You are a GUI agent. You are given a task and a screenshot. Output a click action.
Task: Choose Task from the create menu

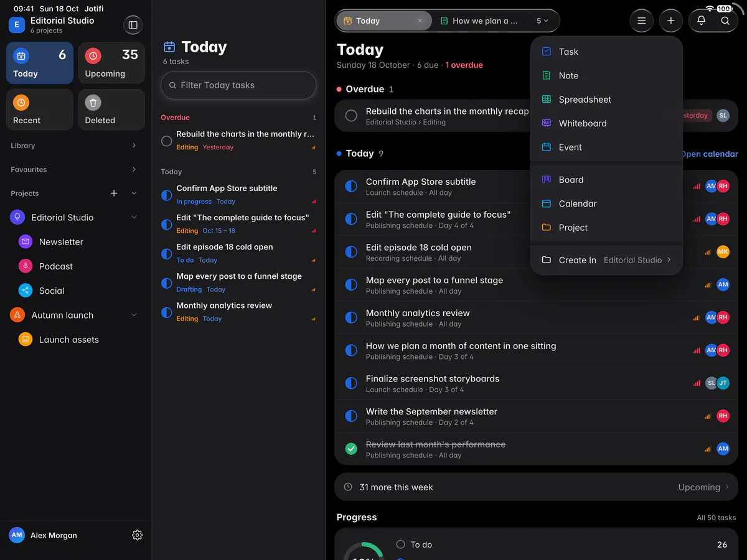click(x=607, y=52)
